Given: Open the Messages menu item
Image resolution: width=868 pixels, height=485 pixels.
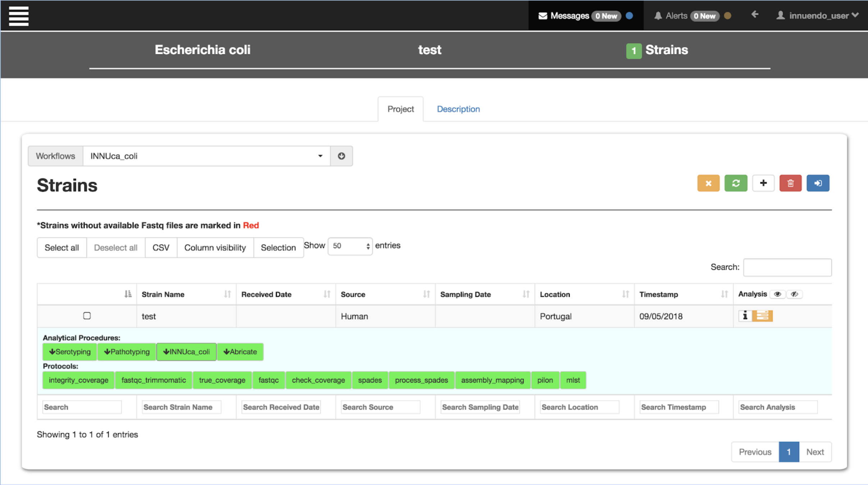Looking at the screenshot, I should coord(569,16).
